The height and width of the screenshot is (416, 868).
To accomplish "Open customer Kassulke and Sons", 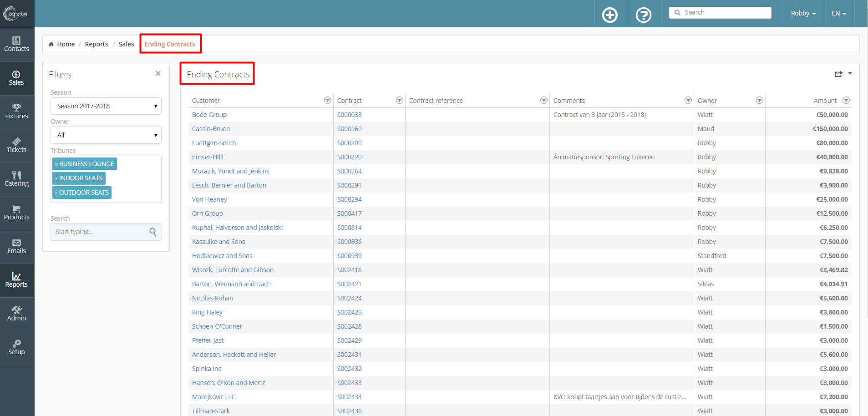I will pyautogui.click(x=218, y=242).
